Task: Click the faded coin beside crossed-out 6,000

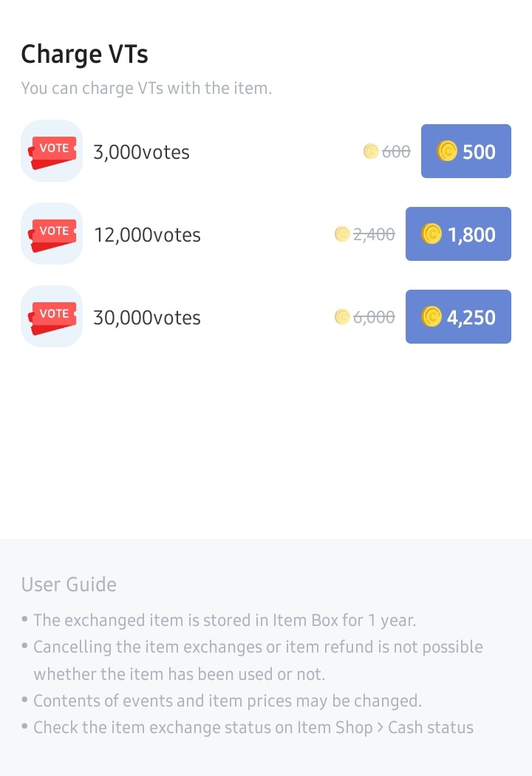Action: pyautogui.click(x=342, y=317)
